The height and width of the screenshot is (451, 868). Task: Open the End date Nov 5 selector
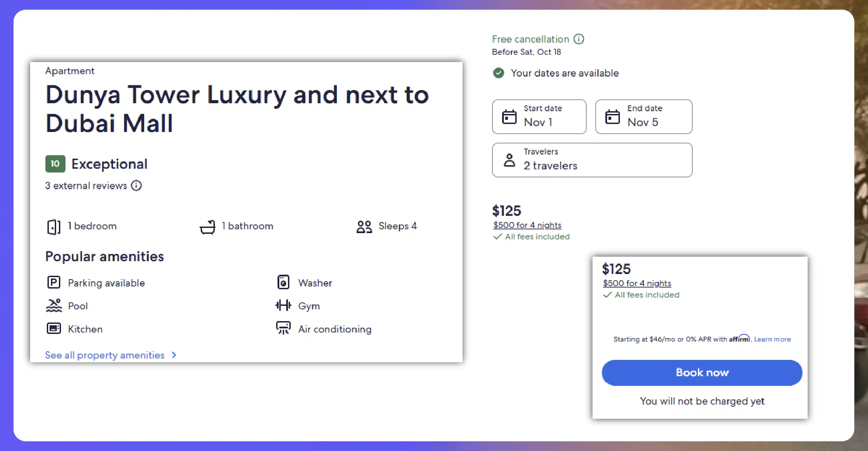click(x=643, y=117)
